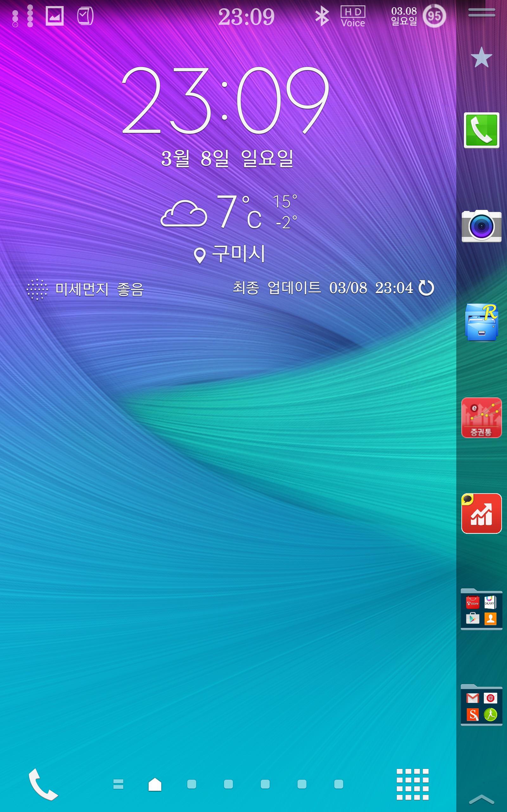The height and width of the screenshot is (812, 507).
Task: Open the green Phone app in edge panel
Action: tap(481, 130)
